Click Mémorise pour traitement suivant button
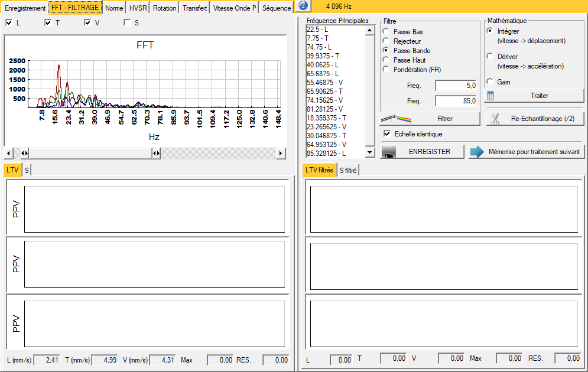The height and width of the screenshot is (372, 588). point(527,152)
